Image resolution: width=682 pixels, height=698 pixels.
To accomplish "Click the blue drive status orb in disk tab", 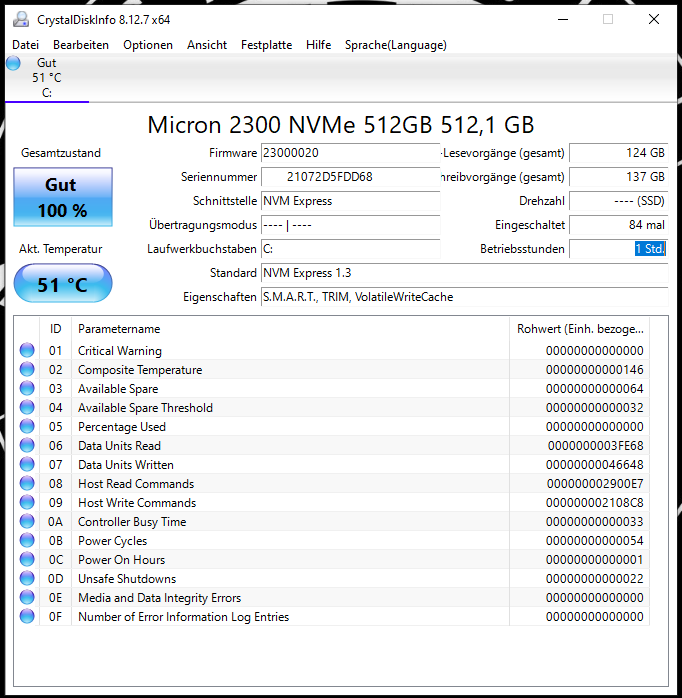I will point(13,63).
